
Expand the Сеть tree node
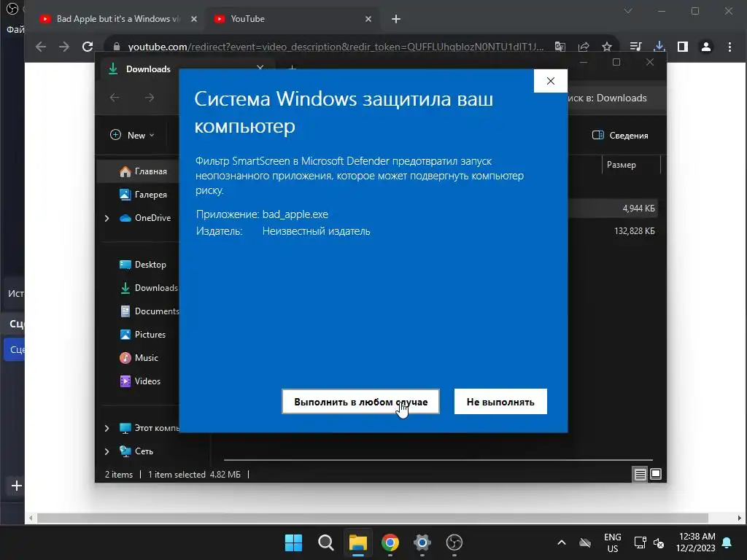coord(107,451)
